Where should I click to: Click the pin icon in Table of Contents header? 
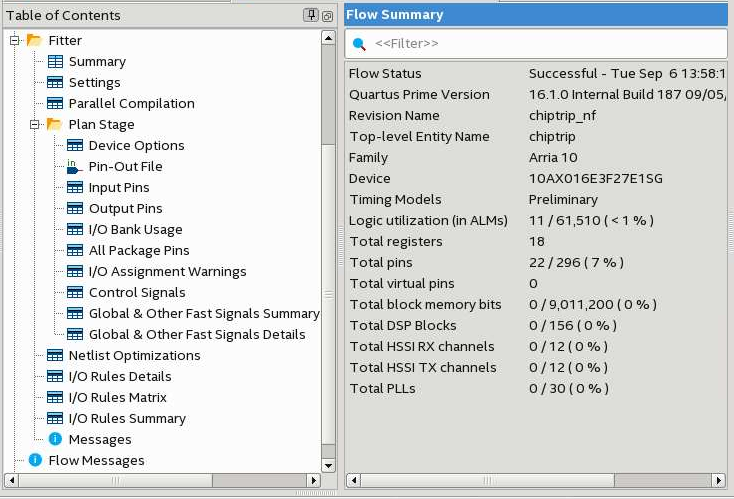tap(311, 15)
